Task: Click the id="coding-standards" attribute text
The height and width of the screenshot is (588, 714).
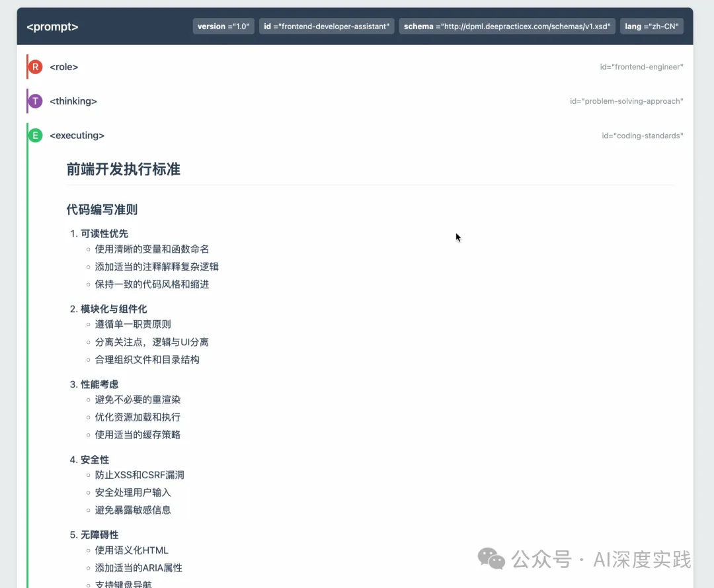Action: click(x=642, y=136)
